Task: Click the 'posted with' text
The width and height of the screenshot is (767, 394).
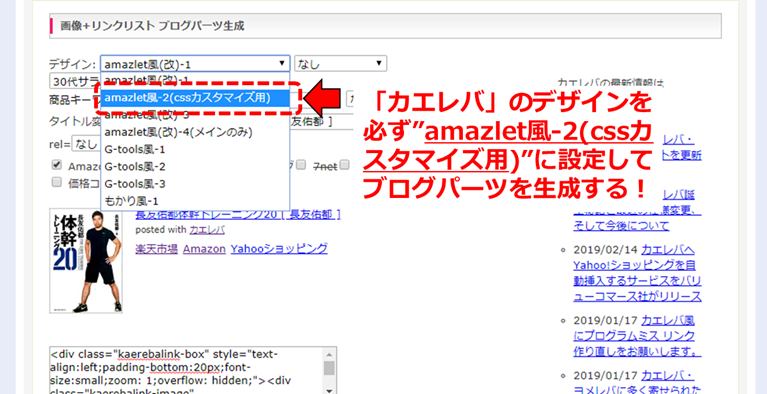Action: (x=161, y=230)
